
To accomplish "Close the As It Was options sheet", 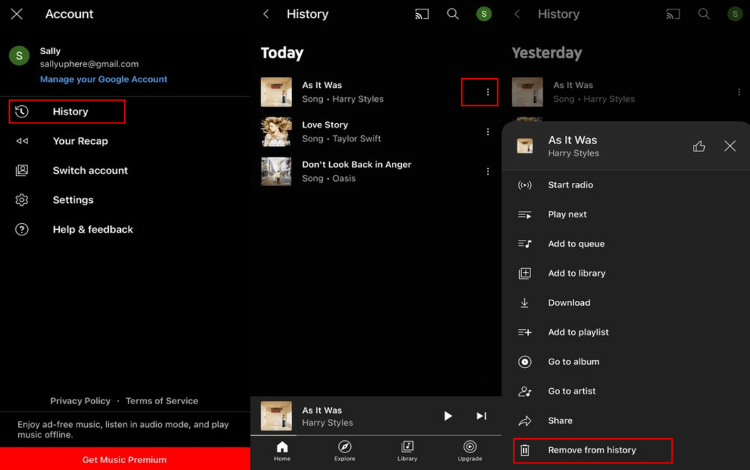I will (x=729, y=146).
